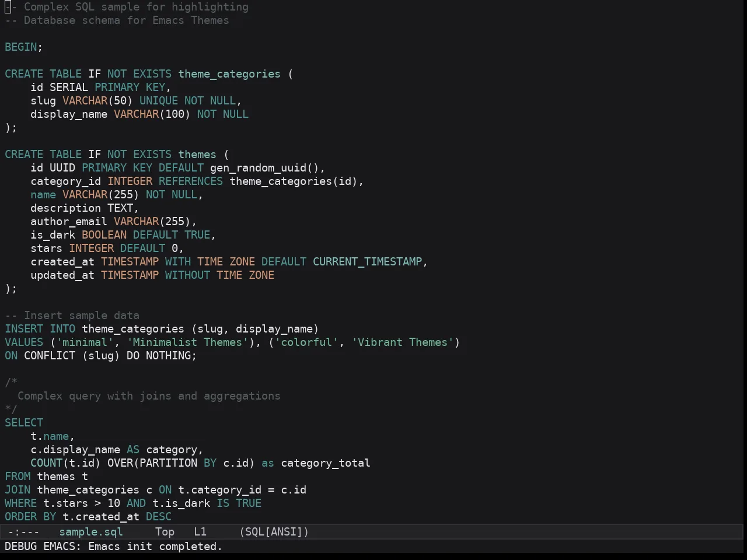Click the sample.sql buffer name in mode line
This screenshot has height=560, width=747.
point(91,532)
